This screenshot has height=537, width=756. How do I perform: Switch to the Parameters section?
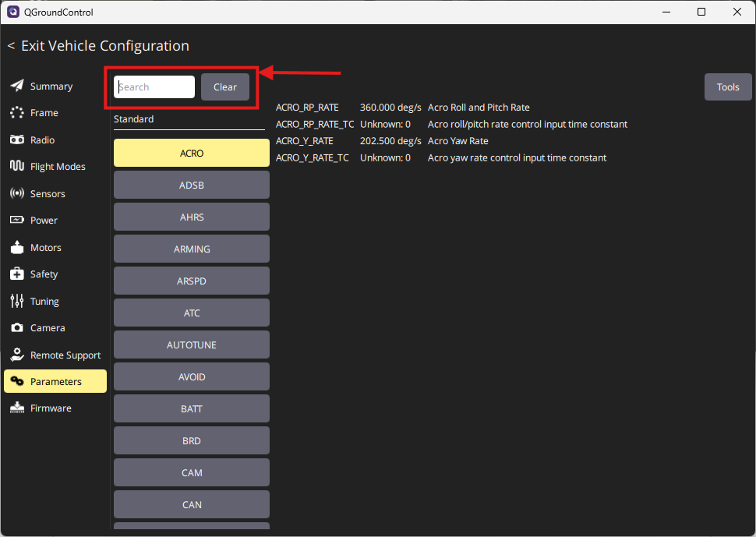coord(55,381)
